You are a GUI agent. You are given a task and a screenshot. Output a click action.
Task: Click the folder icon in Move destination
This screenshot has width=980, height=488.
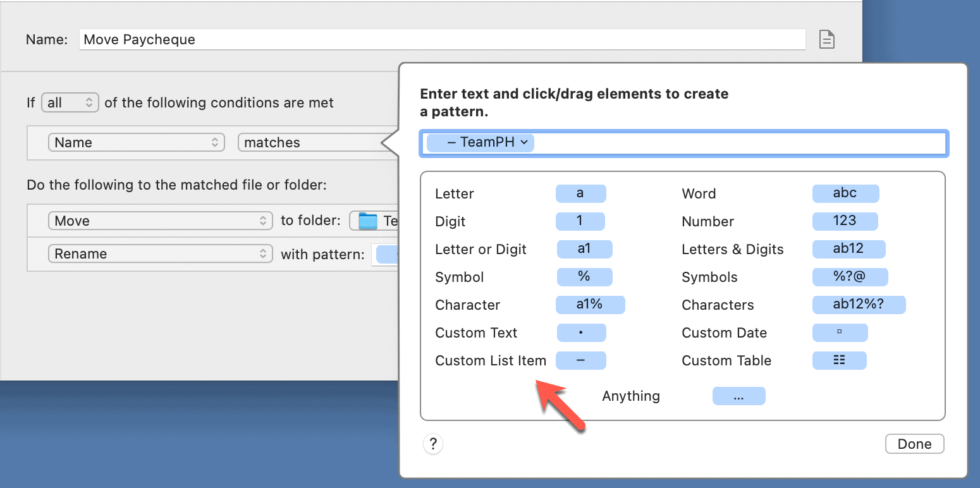(x=367, y=221)
